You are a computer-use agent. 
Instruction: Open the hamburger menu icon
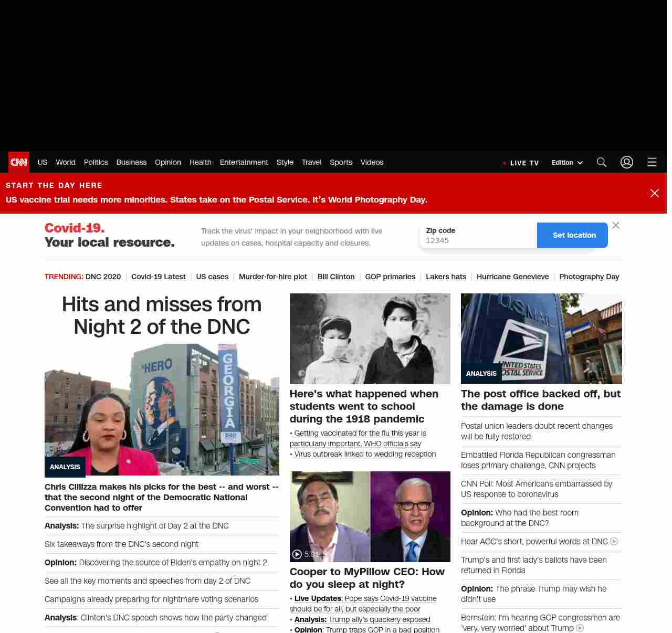[652, 162]
